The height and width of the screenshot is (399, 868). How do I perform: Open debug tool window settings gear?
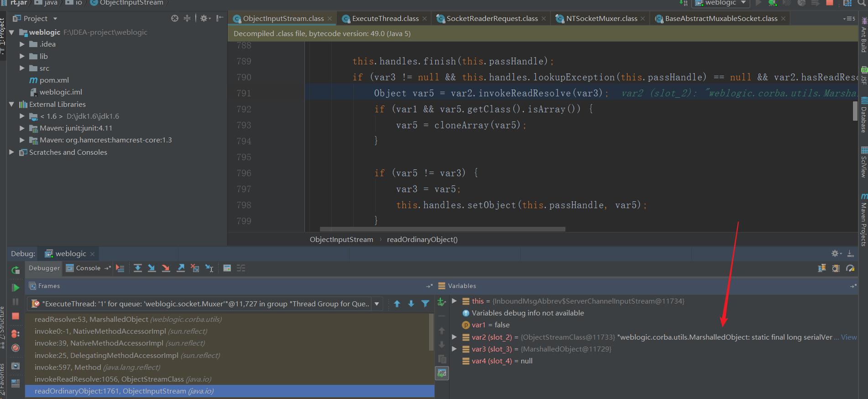(x=836, y=253)
